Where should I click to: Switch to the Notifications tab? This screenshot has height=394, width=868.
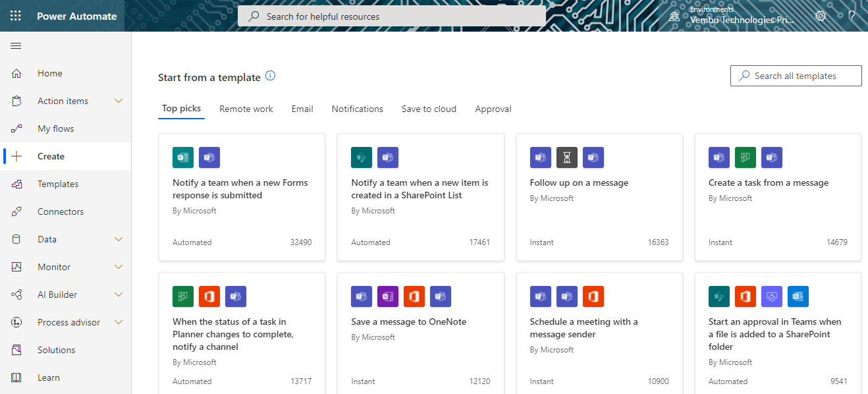coord(358,109)
